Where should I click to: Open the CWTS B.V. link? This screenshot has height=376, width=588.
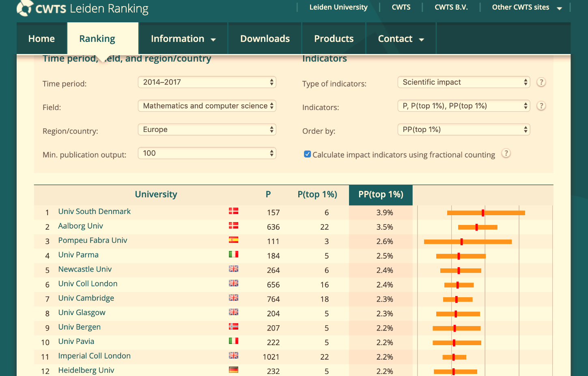(451, 7)
